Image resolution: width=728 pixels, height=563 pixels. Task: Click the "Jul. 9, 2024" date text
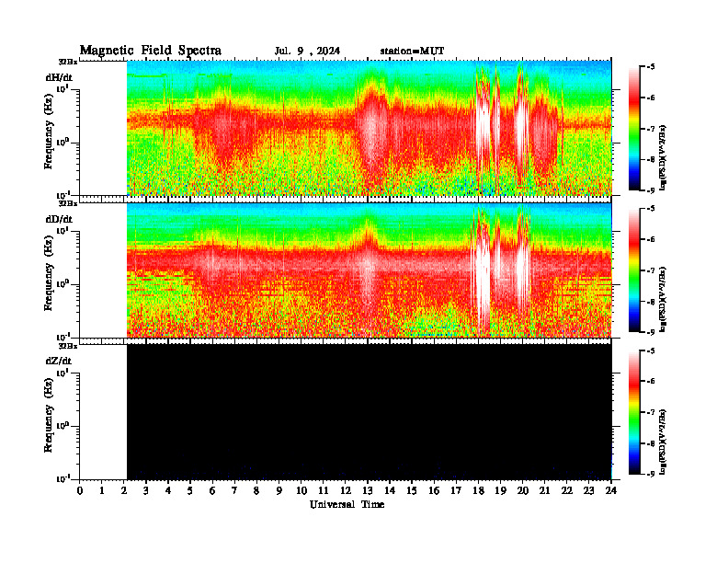point(307,52)
